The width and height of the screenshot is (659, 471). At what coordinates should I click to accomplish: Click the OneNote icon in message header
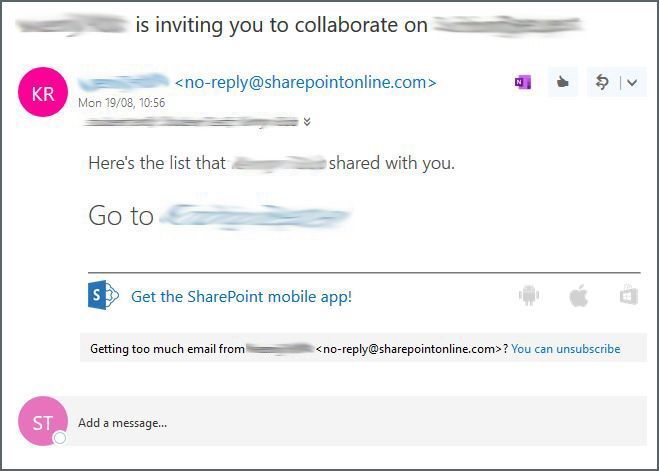pos(522,82)
